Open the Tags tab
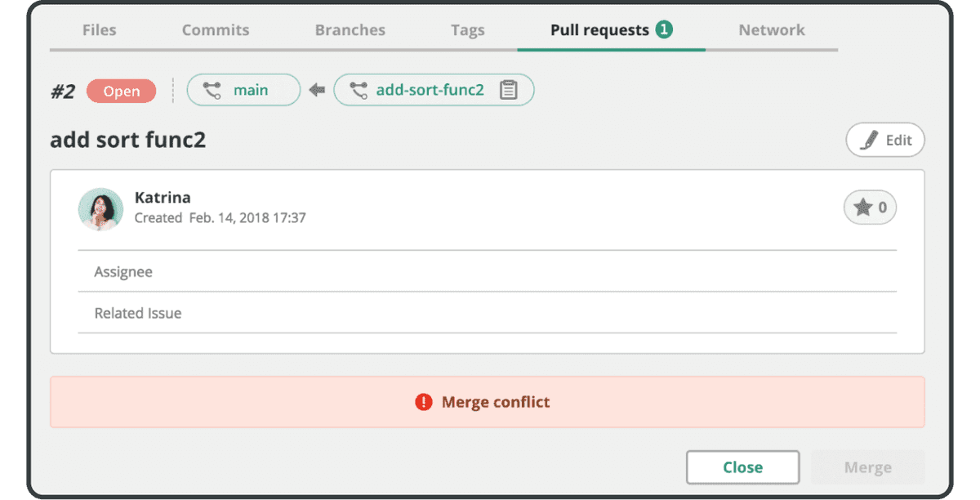The width and height of the screenshot is (980, 500). [x=468, y=30]
